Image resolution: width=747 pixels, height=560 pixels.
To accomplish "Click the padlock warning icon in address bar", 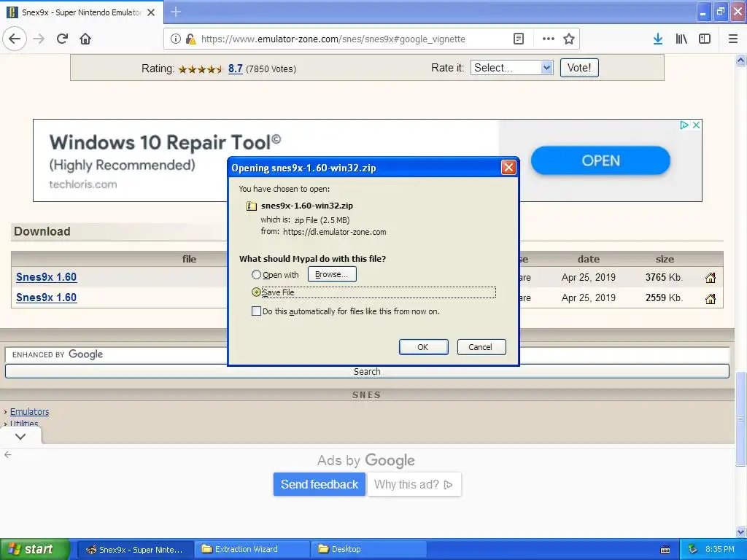I will 190,39.
